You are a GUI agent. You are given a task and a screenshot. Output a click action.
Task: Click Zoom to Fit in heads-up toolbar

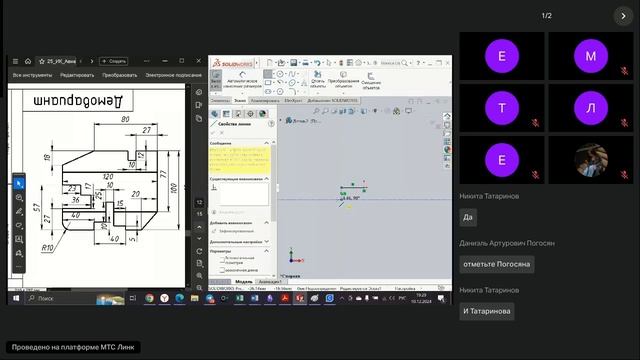point(316,111)
